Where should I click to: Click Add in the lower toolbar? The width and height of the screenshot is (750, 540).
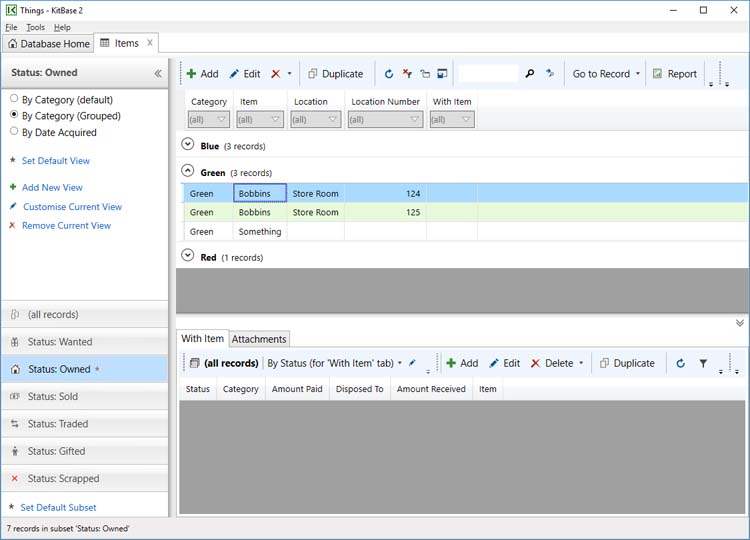pyautogui.click(x=462, y=363)
